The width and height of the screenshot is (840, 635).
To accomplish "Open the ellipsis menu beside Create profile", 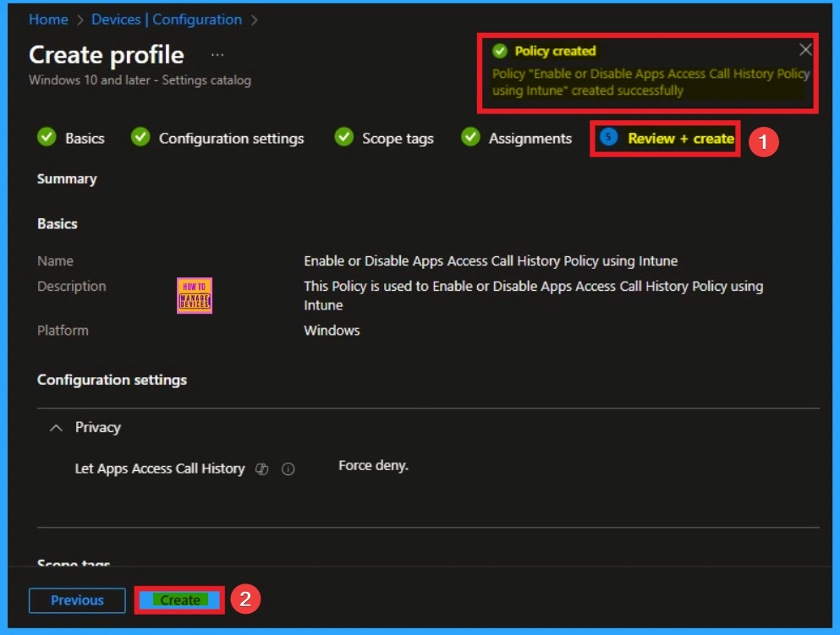I will tap(217, 55).
